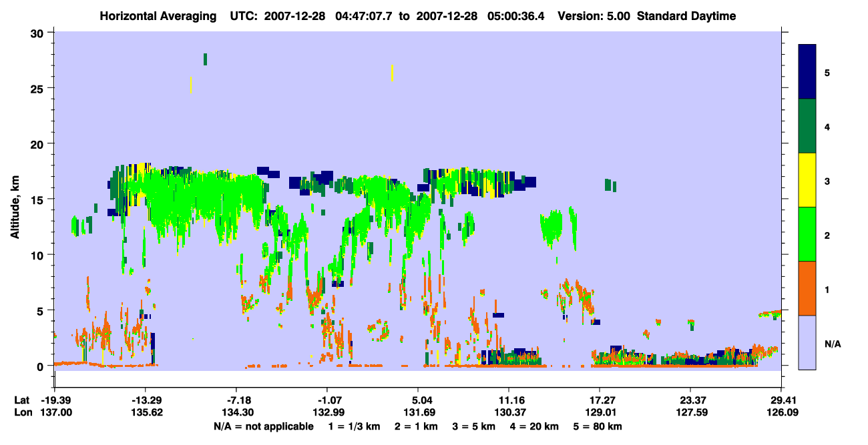Click the colorbar label '4'
This screenshot has height=445, width=868.
[827, 126]
